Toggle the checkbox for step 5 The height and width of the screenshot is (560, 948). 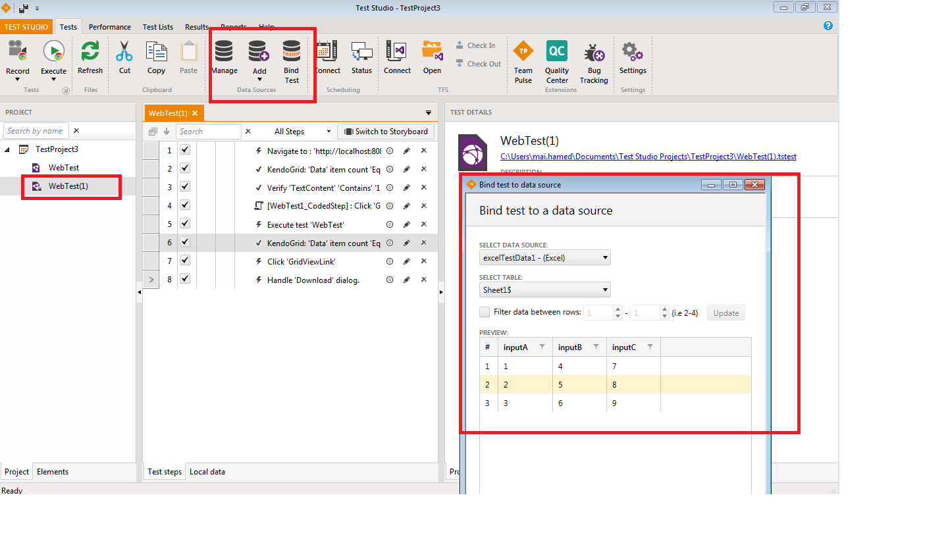click(185, 224)
